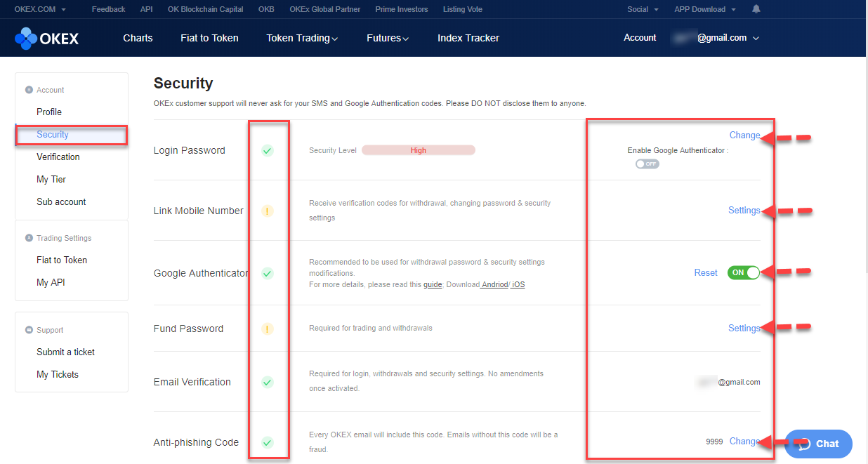868x464 pixels.
Task: Click the anti-phishing code value 9999
Action: [x=714, y=442]
